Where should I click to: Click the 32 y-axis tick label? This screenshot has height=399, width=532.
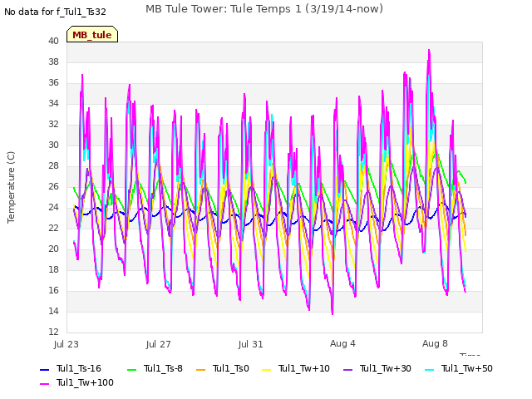click(53, 124)
